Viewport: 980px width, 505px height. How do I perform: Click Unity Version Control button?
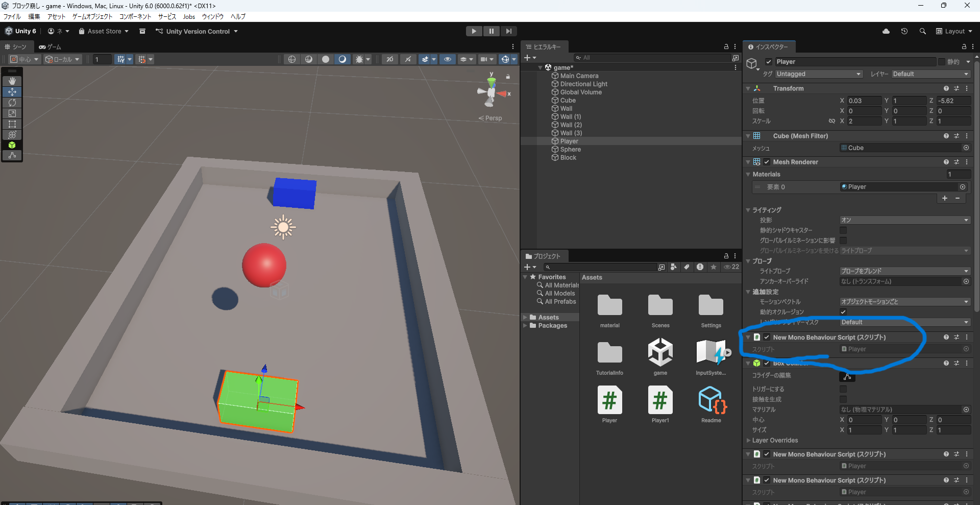tap(197, 31)
